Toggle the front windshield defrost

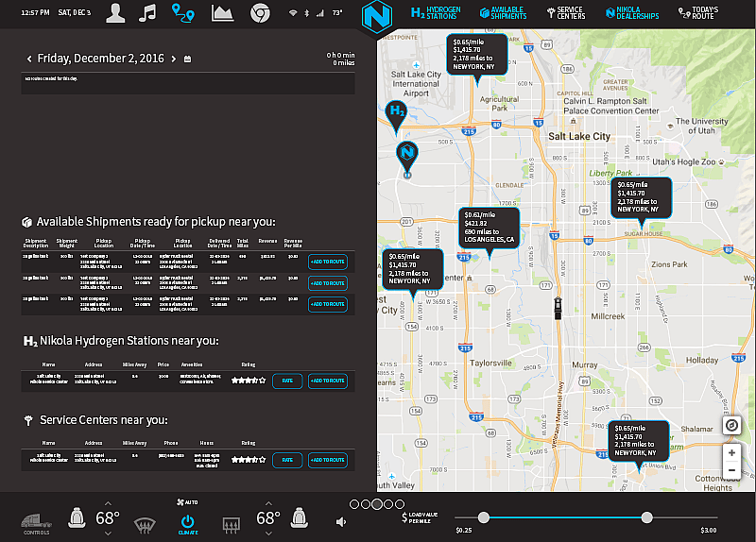point(145,522)
